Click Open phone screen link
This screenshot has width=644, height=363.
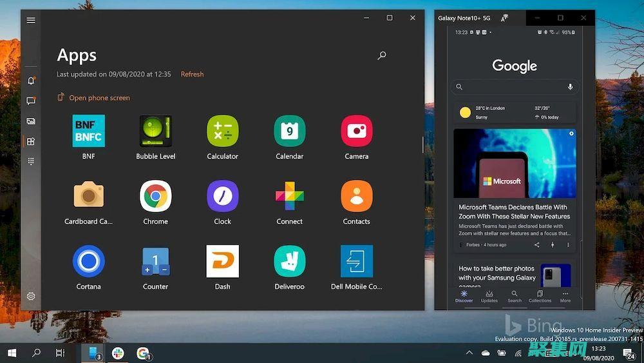point(99,98)
